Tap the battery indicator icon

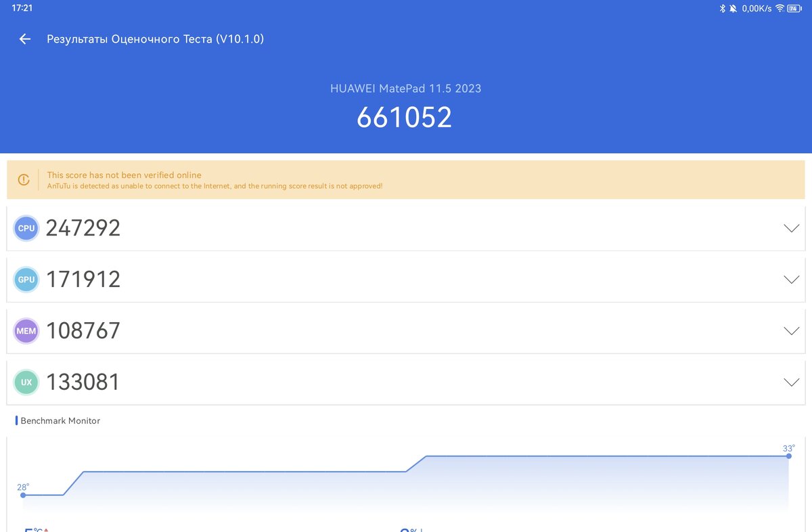[794, 8]
